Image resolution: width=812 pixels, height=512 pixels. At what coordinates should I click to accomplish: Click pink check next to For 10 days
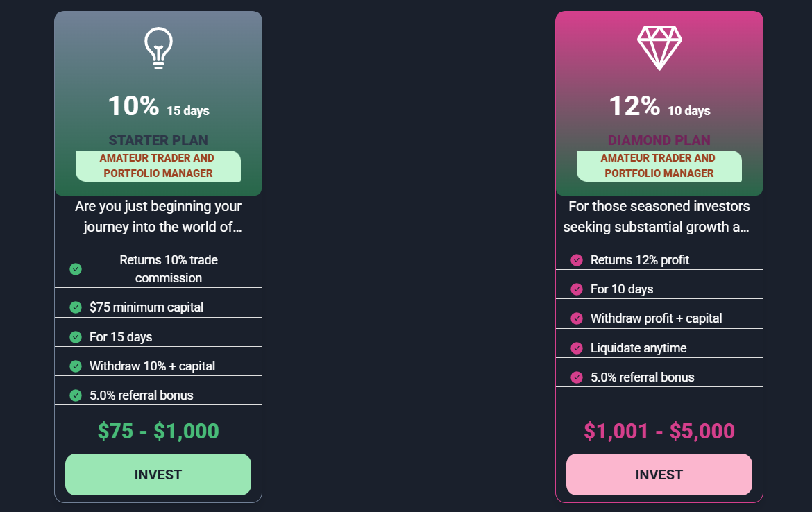coord(576,289)
